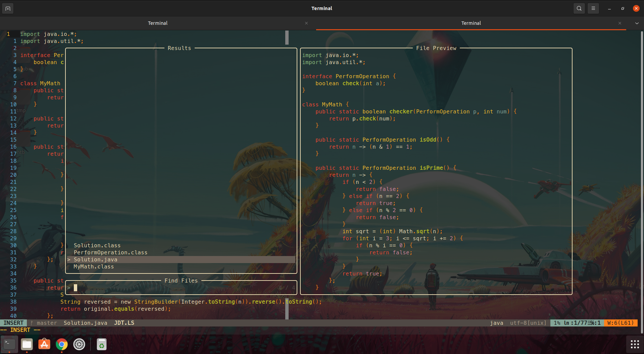Open Ubuntu Software from the dock
Image resolution: width=644 pixels, height=354 pixels.
click(44, 344)
